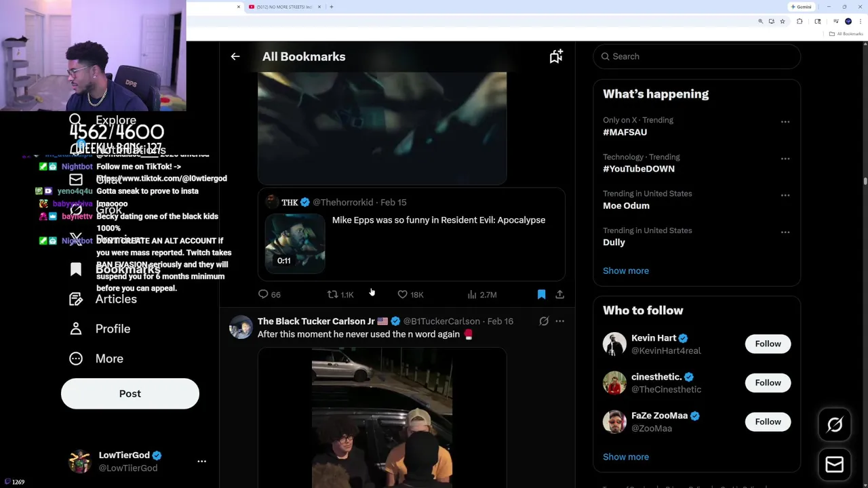Play the car video in Tucker Carlson post
The image size is (868, 488).
tap(382, 418)
